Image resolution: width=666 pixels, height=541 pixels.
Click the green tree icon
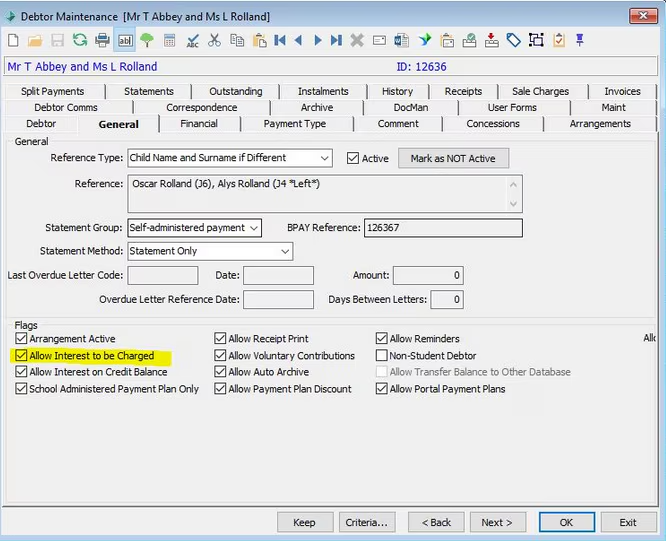(147, 40)
